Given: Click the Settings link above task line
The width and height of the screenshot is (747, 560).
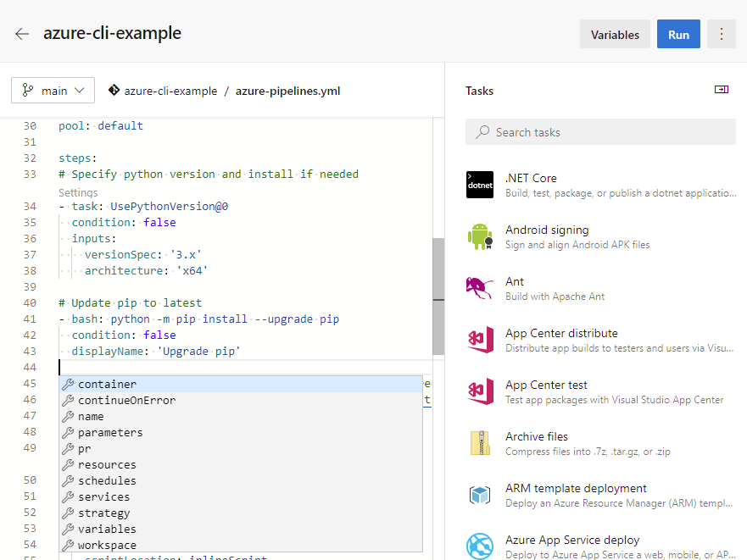Looking at the screenshot, I should 78,192.
